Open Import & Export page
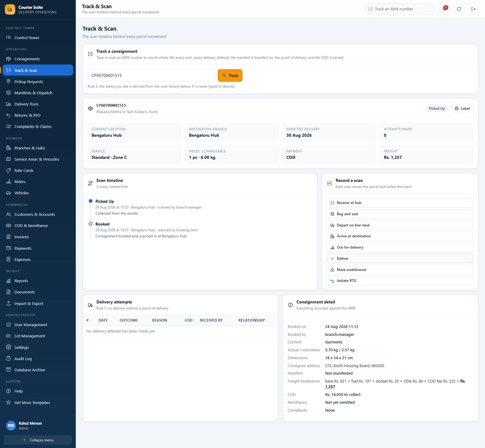This screenshot has width=485, height=448. coord(38,303)
